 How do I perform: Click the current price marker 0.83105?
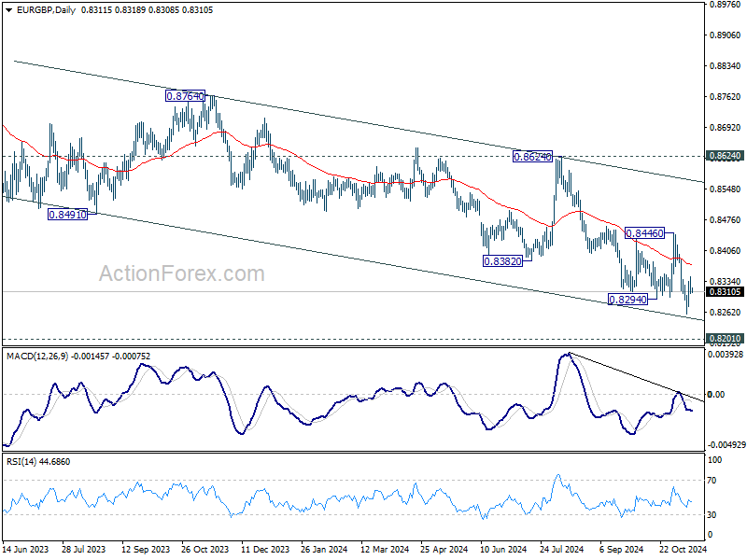tap(726, 292)
